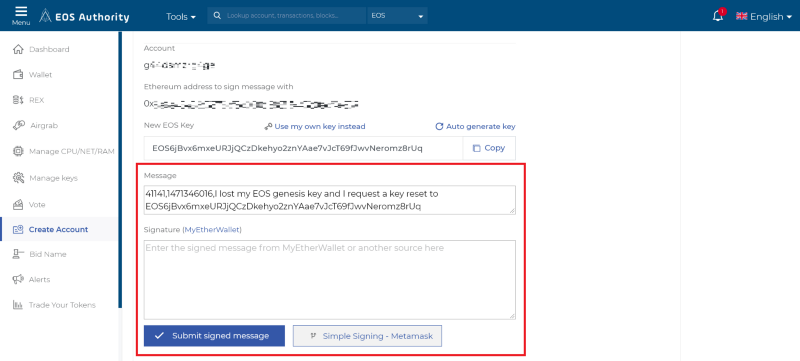Click the sidebar vertical scrollbar
Image resolution: width=800 pixels, height=361 pixels.
click(120, 170)
